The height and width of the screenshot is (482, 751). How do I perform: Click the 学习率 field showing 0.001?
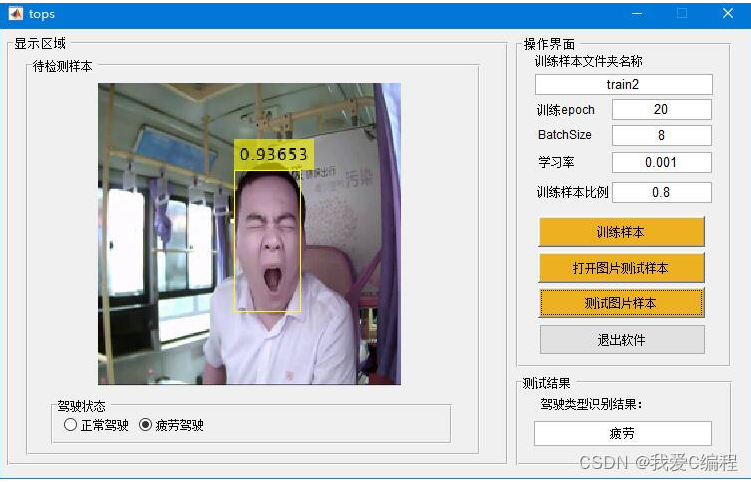coord(661,162)
